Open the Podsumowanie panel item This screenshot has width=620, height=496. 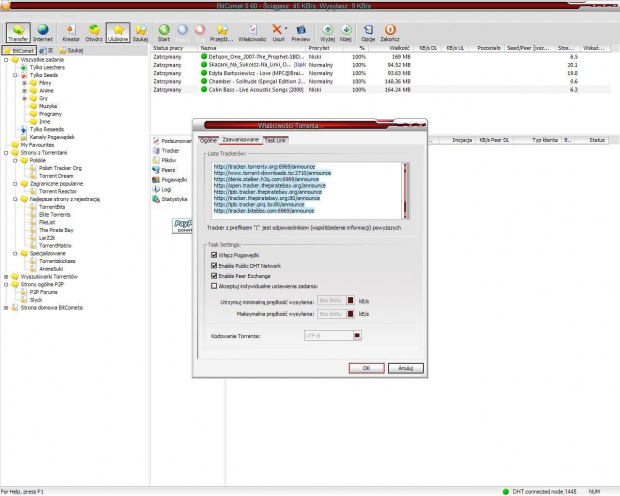tap(173, 141)
